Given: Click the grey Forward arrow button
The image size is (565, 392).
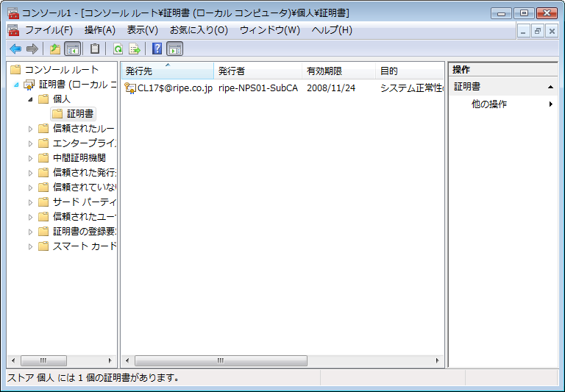Looking at the screenshot, I should pos(32,49).
